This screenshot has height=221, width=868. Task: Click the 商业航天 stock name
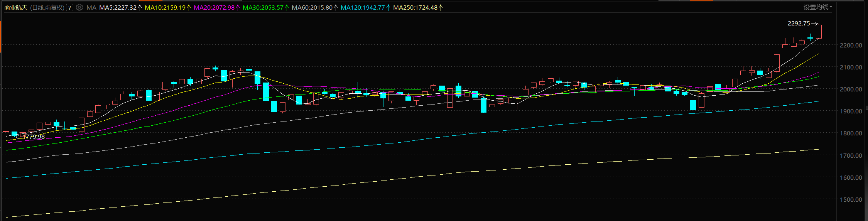click(x=16, y=8)
